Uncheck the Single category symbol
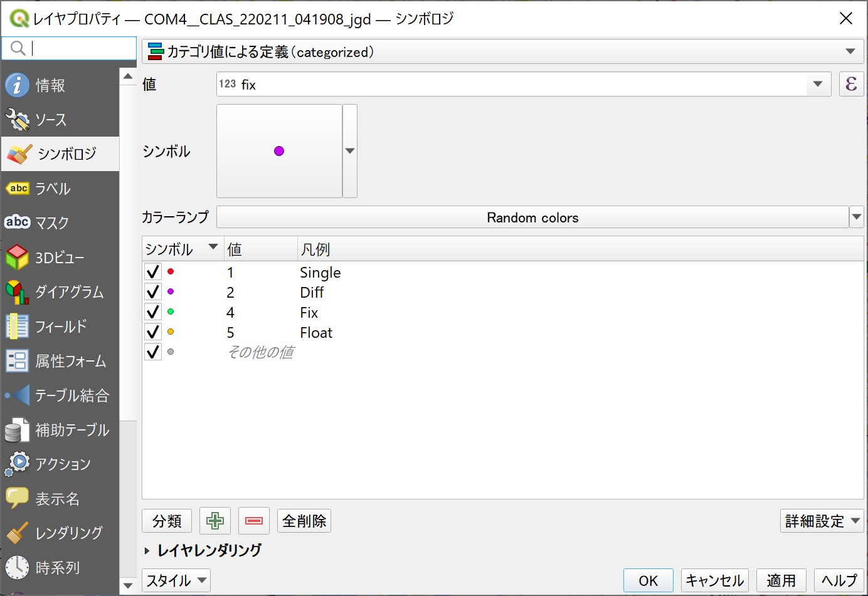Image resolution: width=868 pixels, height=596 pixels. tap(152, 271)
